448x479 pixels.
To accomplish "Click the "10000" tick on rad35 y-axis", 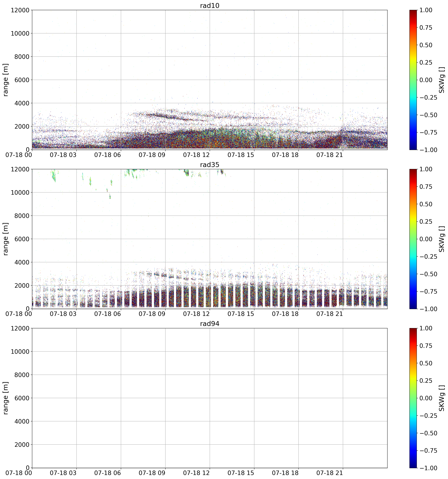I will pyautogui.click(x=20, y=192).
